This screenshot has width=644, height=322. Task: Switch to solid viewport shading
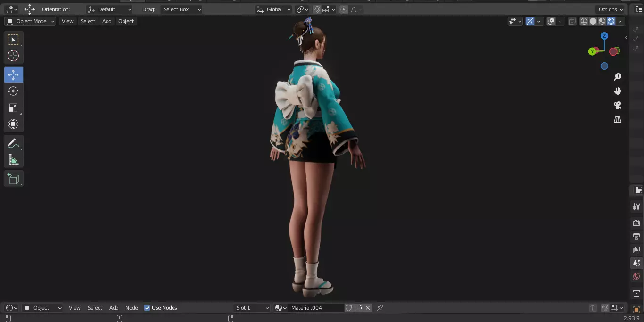[x=593, y=21]
